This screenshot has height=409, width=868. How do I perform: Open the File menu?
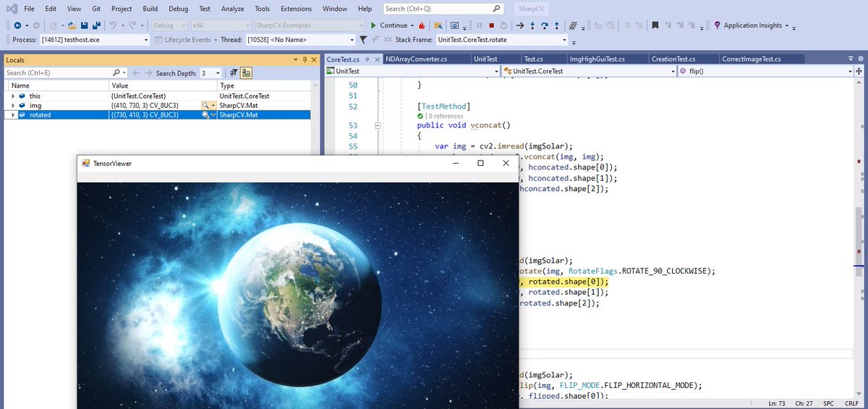pos(29,9)
